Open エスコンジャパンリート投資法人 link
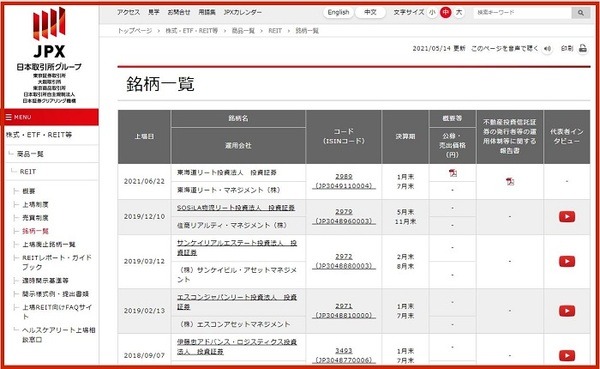The height and width of the screenshot is (369, 600). pos(236,302)
